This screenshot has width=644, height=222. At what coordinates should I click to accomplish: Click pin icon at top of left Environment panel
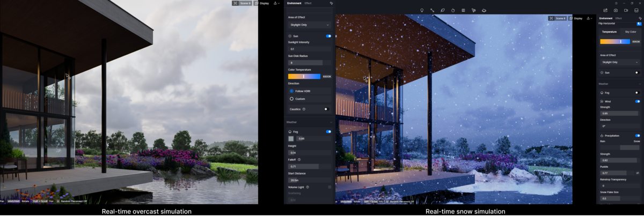point(331,3)
